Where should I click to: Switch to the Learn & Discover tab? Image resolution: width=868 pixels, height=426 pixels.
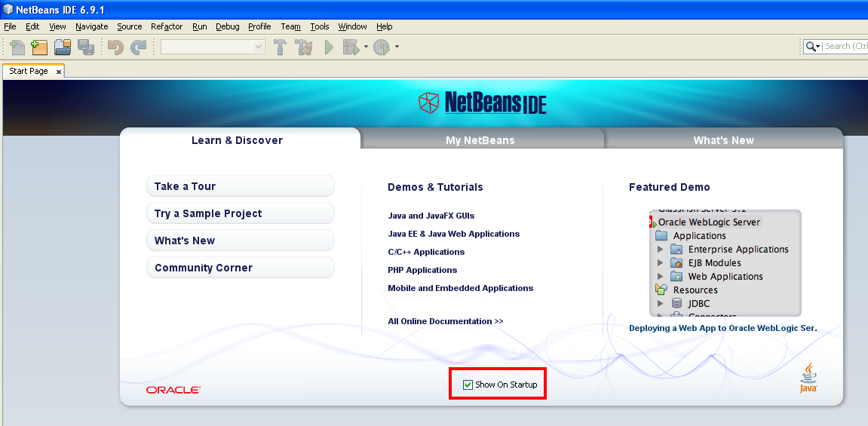pos(241,139)
